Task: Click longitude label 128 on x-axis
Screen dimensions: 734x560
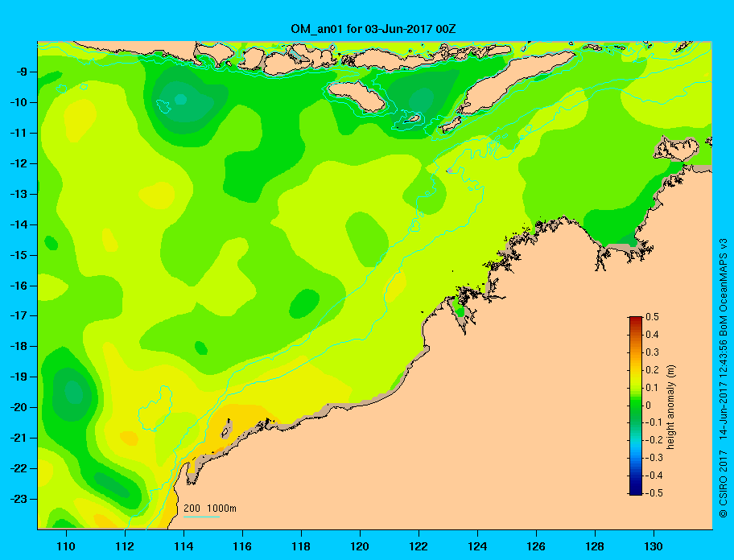Action: [x=595, y=546]
